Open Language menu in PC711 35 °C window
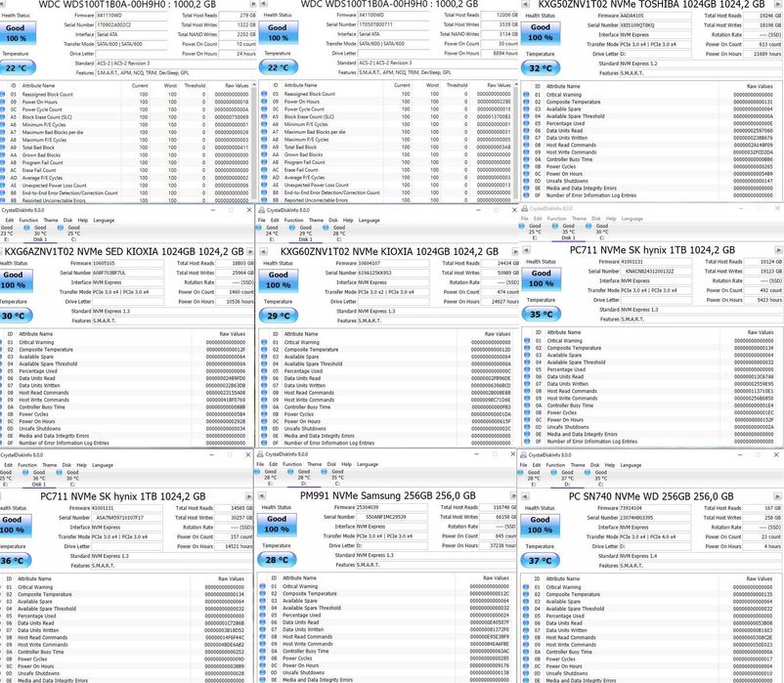 [x=632, y=219]
